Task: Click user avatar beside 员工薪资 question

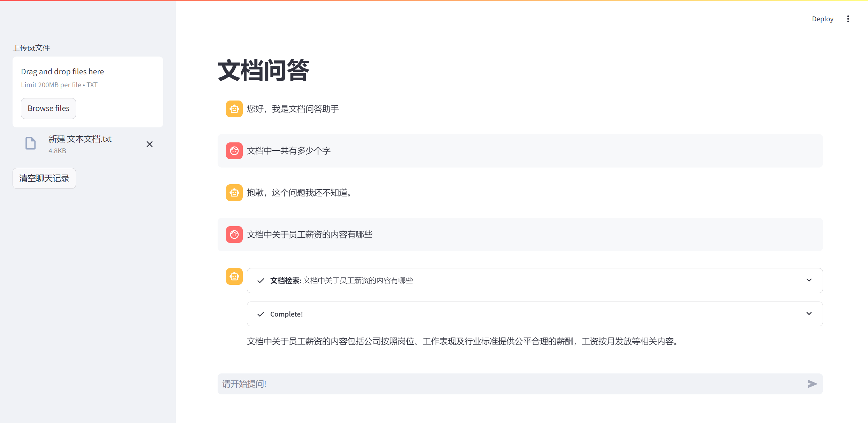Action: point(234,235)
